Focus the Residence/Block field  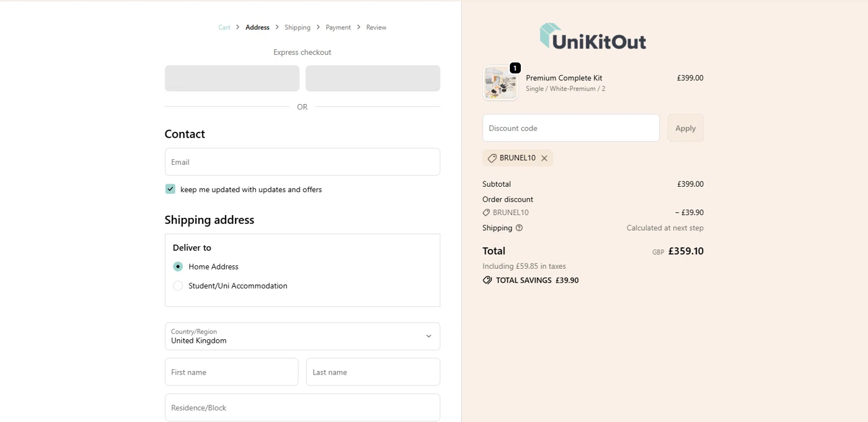302,408
